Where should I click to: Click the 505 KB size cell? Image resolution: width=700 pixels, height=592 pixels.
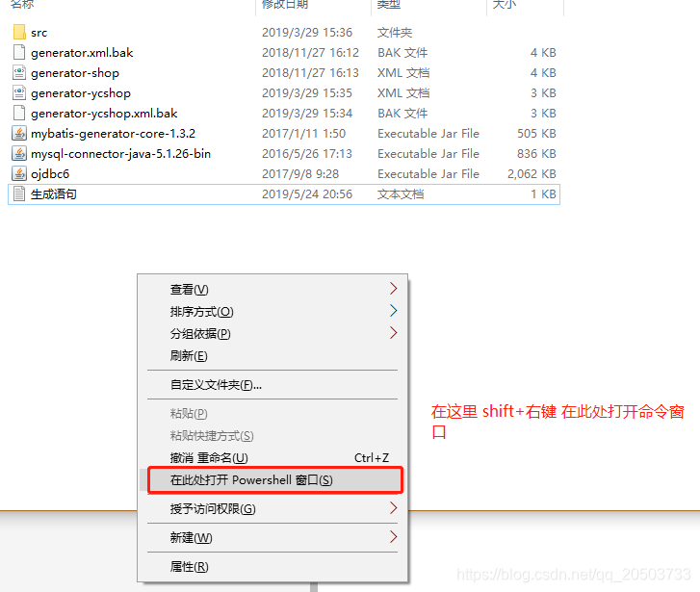tap(536, 134)
